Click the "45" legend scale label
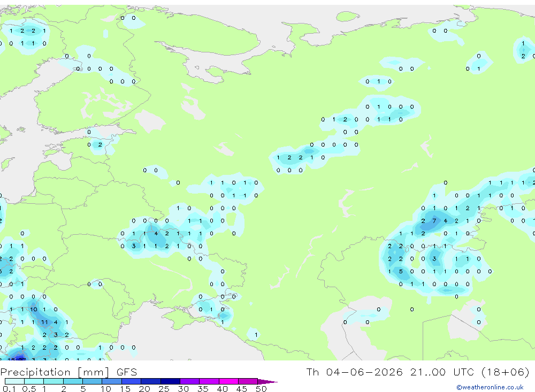 coord(242,389)
